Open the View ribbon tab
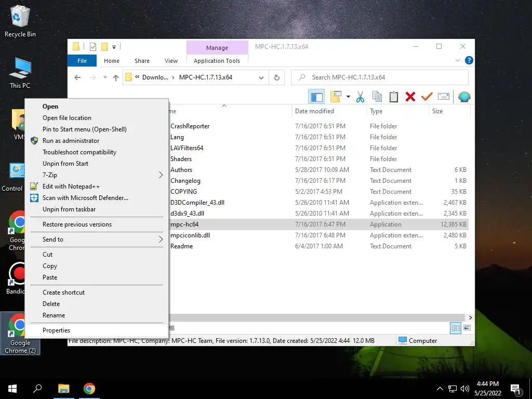The image size is (532, 399). click(x=171, y=61)
